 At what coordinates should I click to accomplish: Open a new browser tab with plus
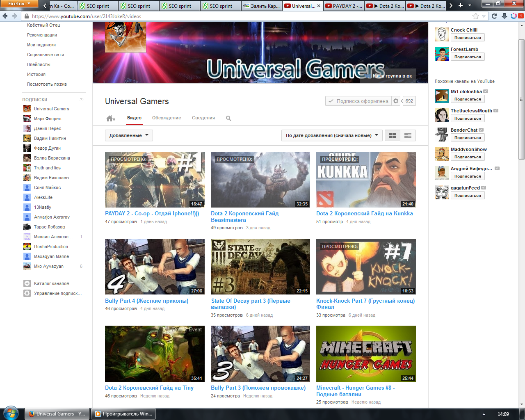(461, 5)
